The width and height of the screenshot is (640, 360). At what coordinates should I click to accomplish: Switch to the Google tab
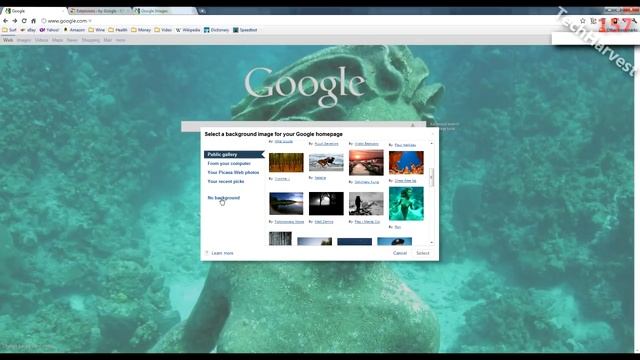[x=33, y=11]
